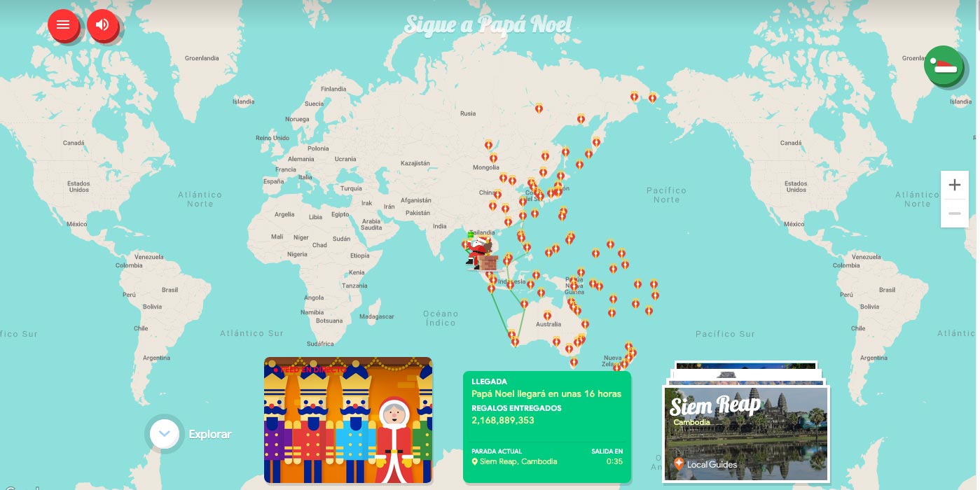Open the live feed nutcracker card

click(348, 420)
